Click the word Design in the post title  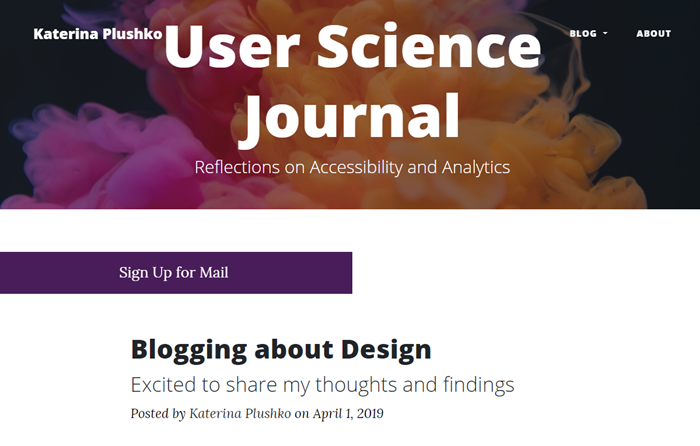coord(386,350)
